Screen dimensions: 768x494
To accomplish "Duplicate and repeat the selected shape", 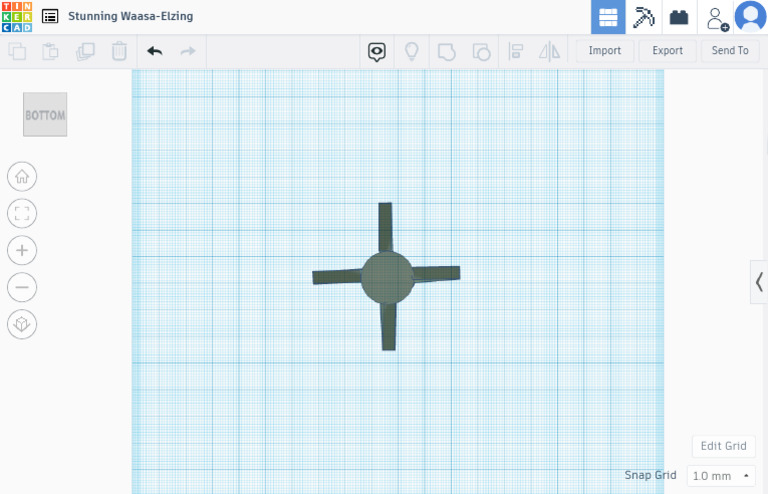I will [x=85, y=51].
